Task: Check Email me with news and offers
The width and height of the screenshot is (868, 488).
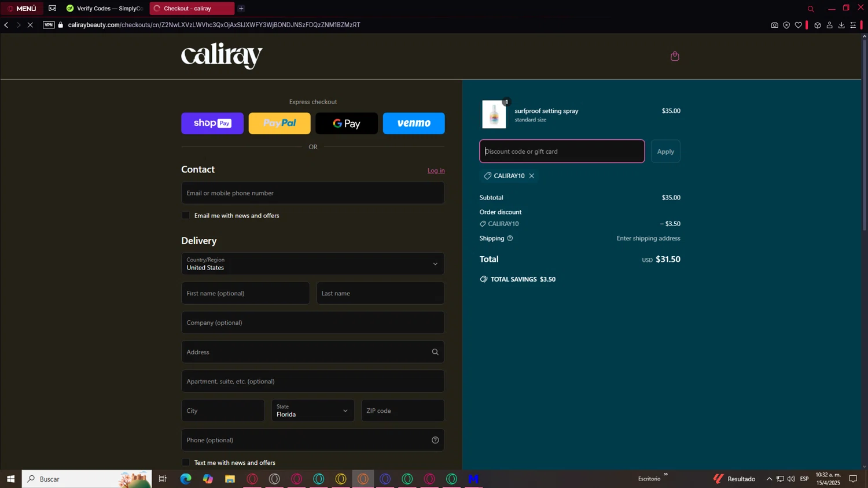Action: [186, 215]
